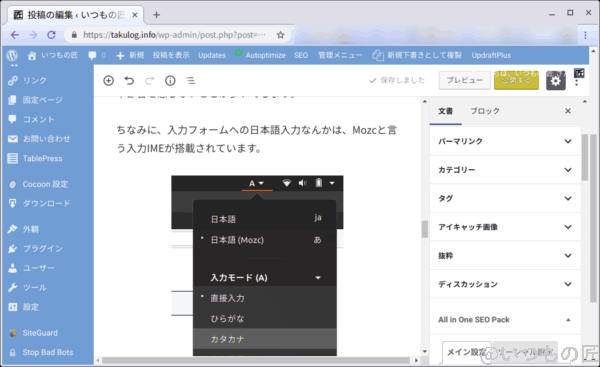Open Cocoon 設定 in sidebar
The height and width of the screenshot is (367, 600).
pyautogui.click(x=38, y=184)
